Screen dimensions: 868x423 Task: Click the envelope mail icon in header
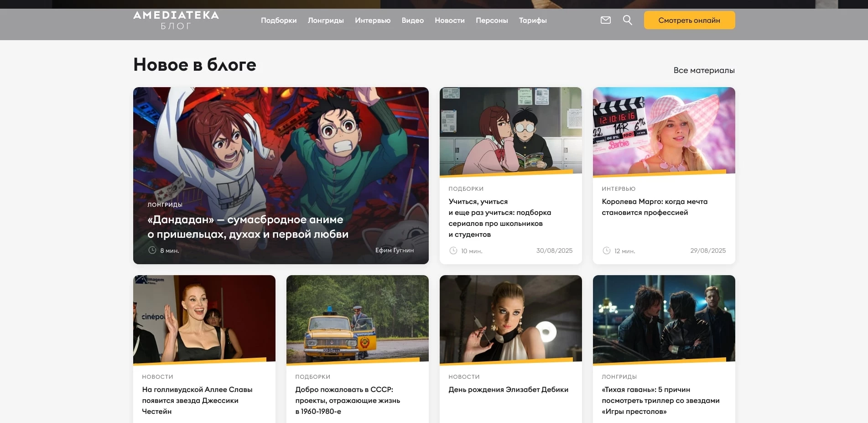pos(605,20)
